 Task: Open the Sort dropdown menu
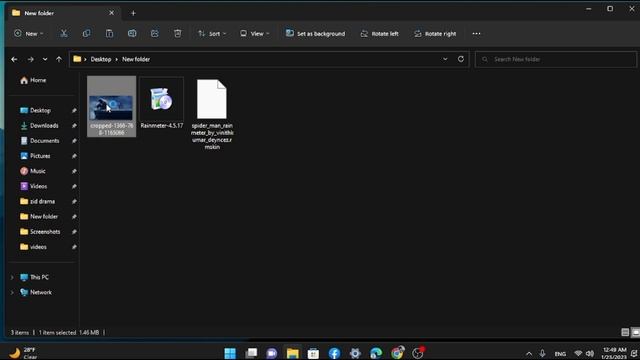coord(212,33)
